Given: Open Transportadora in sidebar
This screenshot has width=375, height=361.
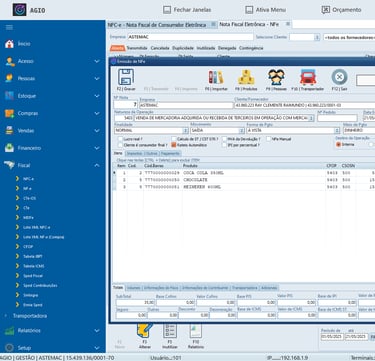Looking at the screenshot, I should [30, 316].
